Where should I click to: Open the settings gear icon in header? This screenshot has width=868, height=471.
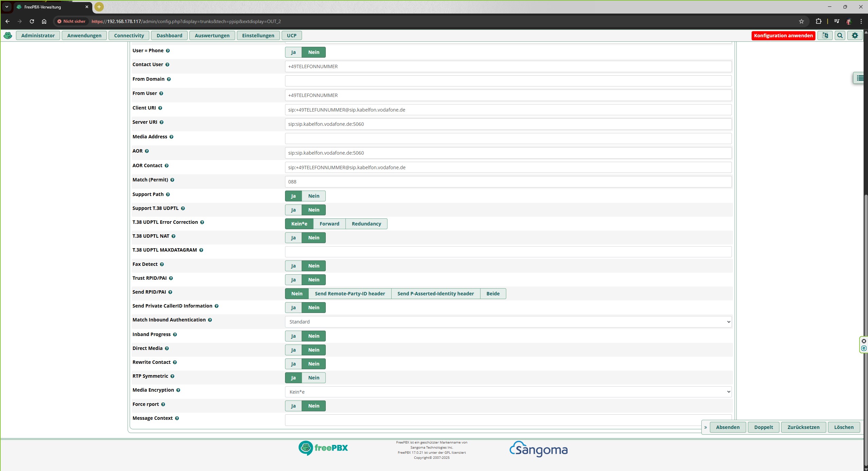click(x=855, y=35)
